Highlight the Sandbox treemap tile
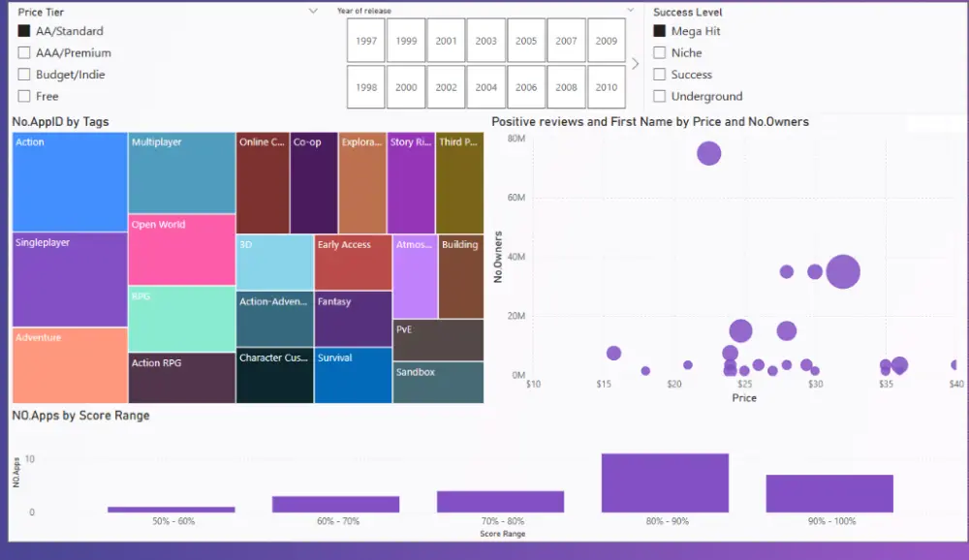The width and height of the screenshot is (969, 560). [438, 382]
